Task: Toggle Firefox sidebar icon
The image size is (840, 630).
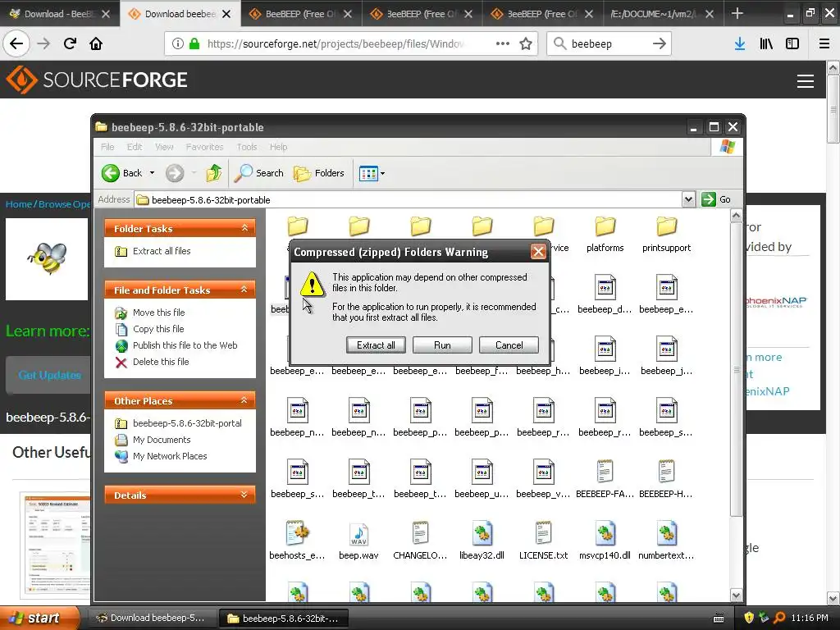Action: (792, 43)
